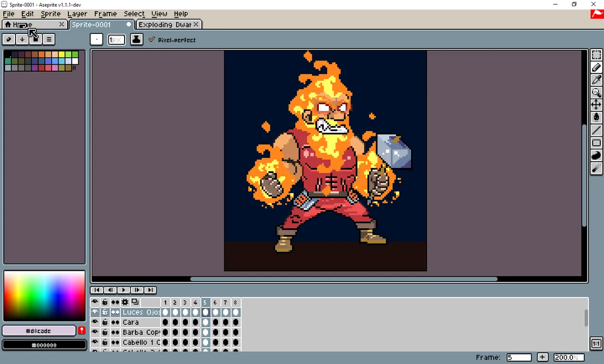Open the Edit menu
Screen dimensions: 604x364
pyautogui.click(x=27, y=14)
